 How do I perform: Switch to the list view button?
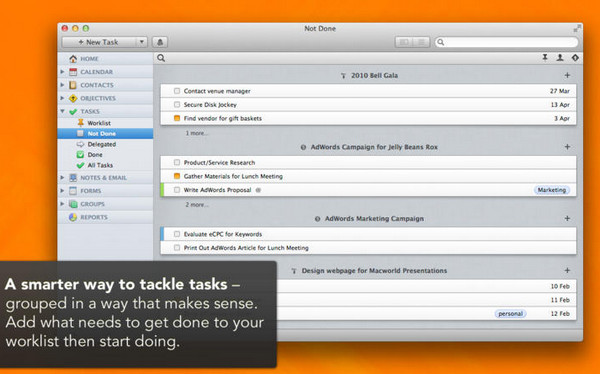coord(421,42)
